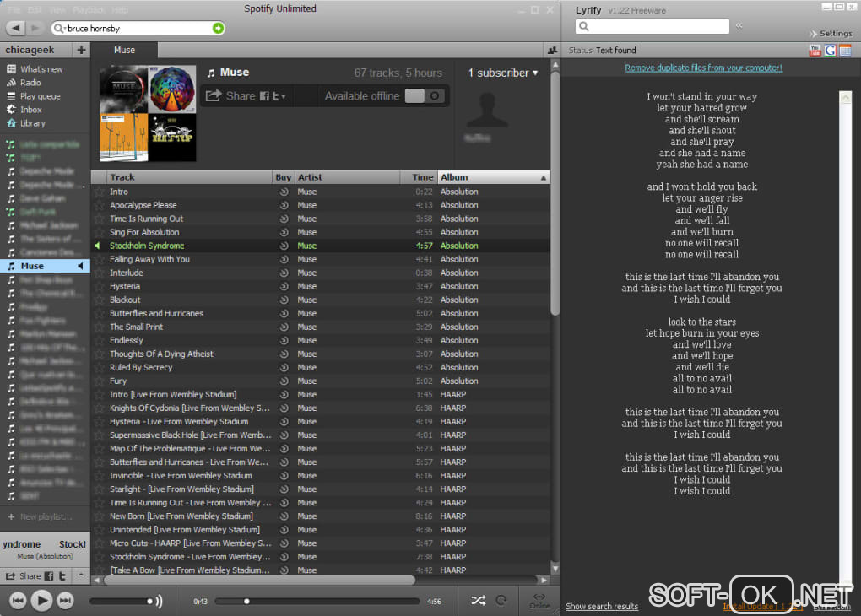Seek on the playback progress bar
Screen dimensions: 861x616
click(x=317, y=601)
